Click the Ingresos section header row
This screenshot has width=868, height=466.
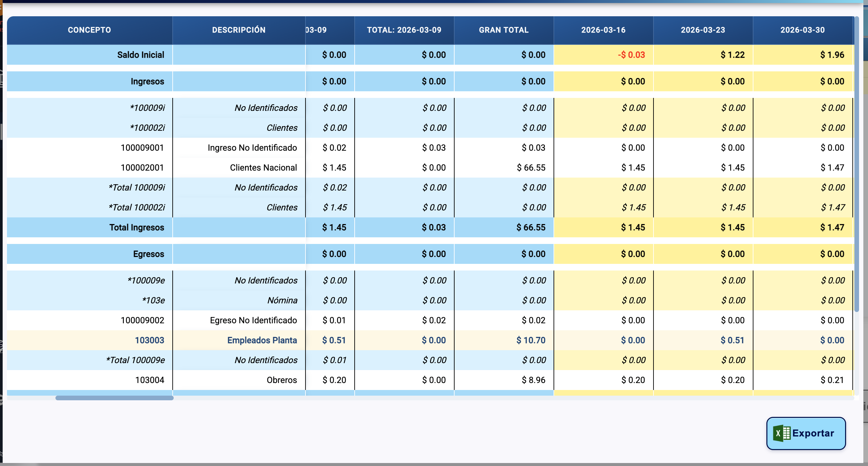point(147,81)
